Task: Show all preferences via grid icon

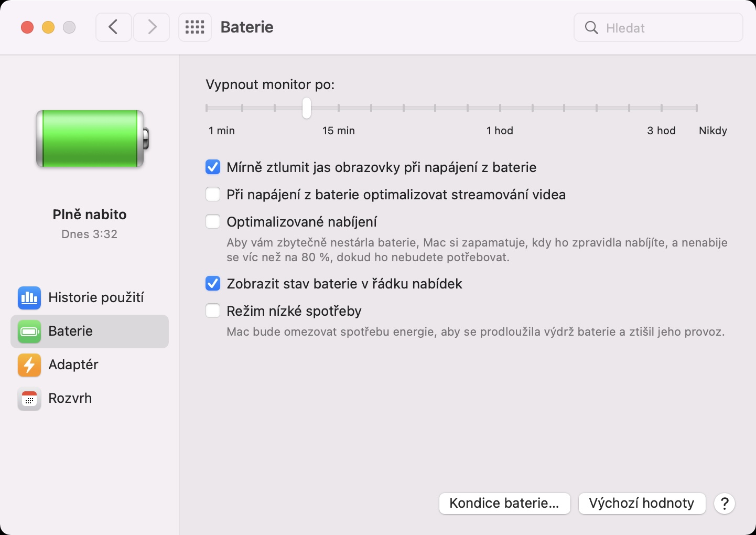Action: 195,27
